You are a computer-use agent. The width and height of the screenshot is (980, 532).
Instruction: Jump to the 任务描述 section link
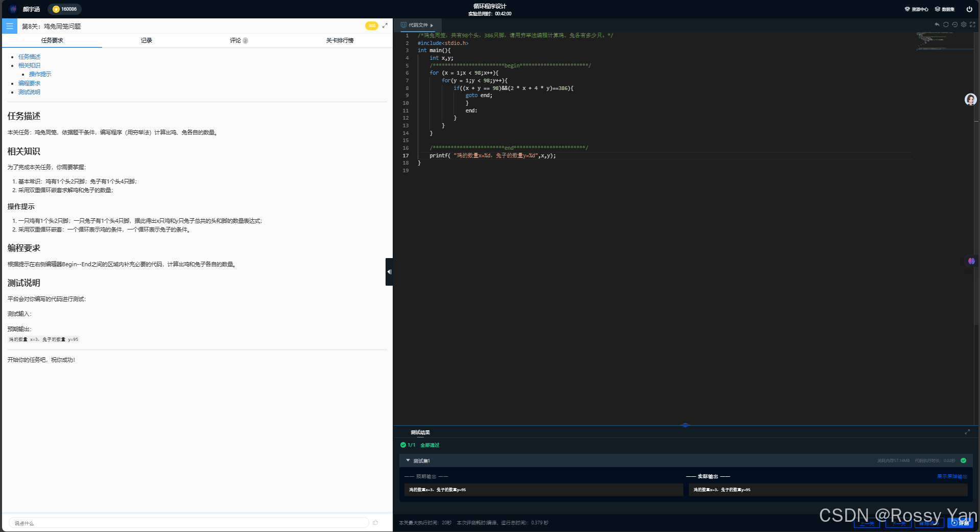[x=29, y=57]
